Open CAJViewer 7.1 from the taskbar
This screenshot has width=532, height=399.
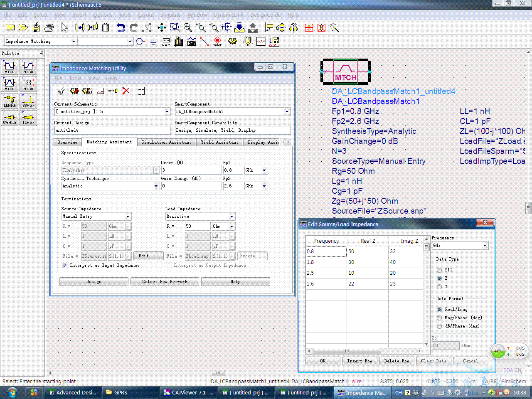[x=188, y=392]
